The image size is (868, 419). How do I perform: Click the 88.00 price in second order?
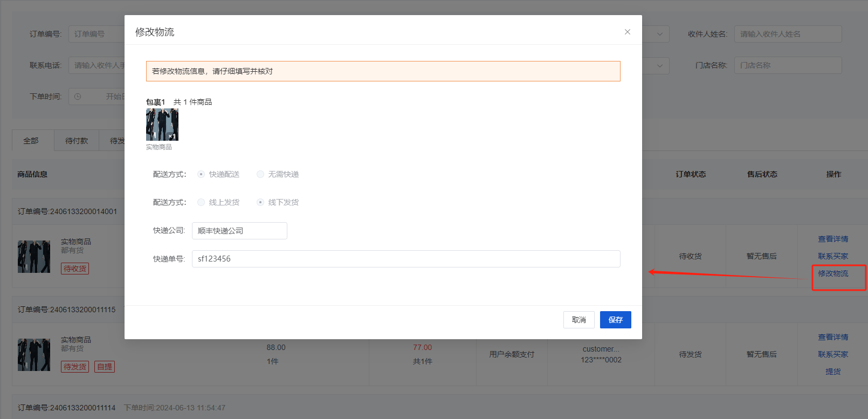pyautogui.click(x=276, y=347)
